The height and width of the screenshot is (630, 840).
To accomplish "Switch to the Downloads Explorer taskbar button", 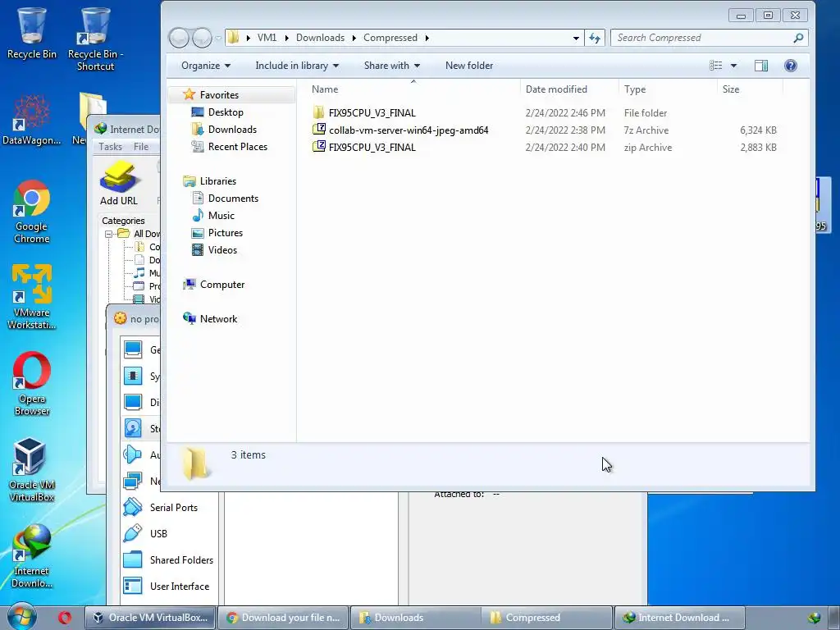I will (x=416, y=618).
